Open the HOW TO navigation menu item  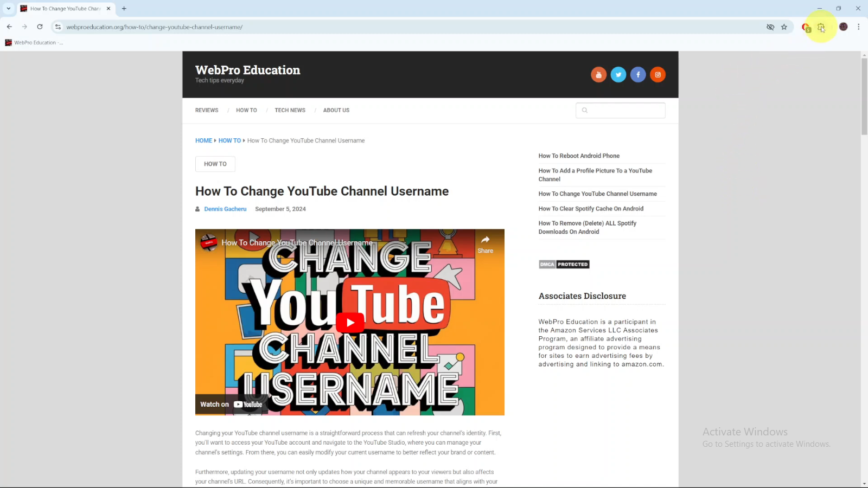246,110
